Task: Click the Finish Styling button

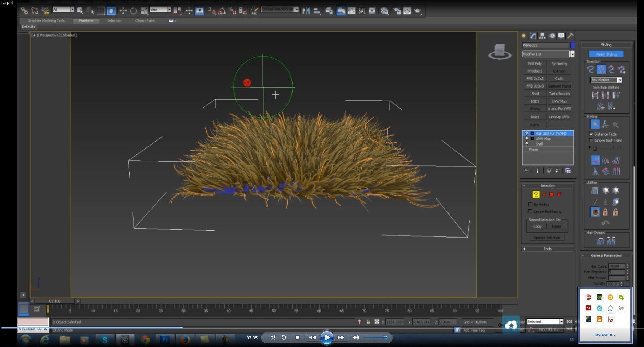Action: pos(606,54)
